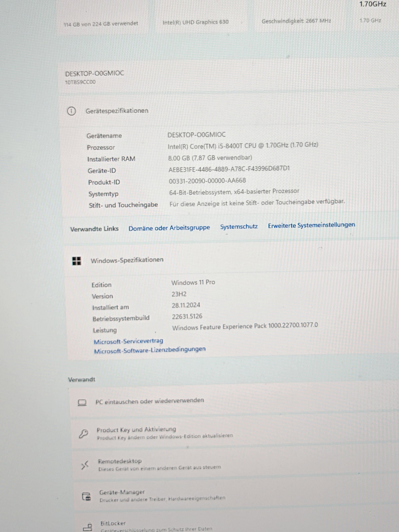The height and width of the screenshot is (532, 399).
Task: Click the DESKTOP-O0GMIOC heading at top
Action: tap(95, 73)
